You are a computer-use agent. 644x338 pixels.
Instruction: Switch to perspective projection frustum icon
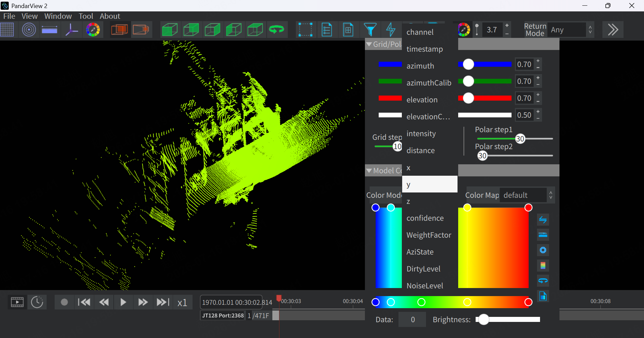(x=141, y=30)
